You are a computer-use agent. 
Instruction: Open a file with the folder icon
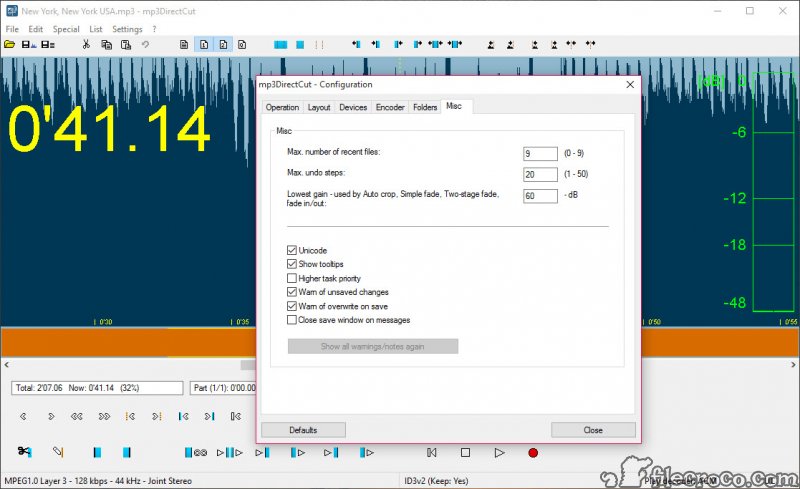click(x=9, y=45)
